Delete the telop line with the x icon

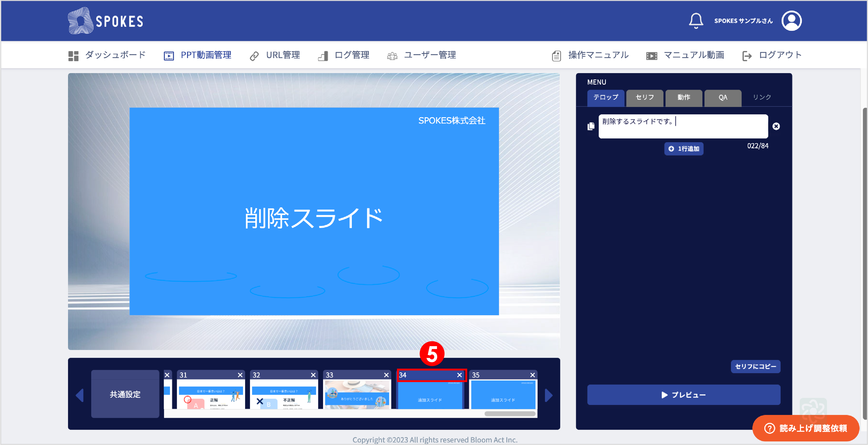coord(776,126)
